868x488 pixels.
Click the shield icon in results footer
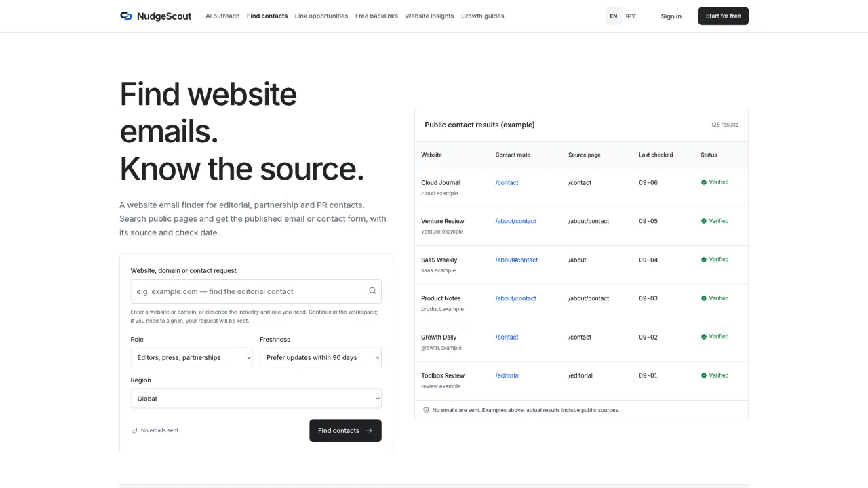click(426, 410)
